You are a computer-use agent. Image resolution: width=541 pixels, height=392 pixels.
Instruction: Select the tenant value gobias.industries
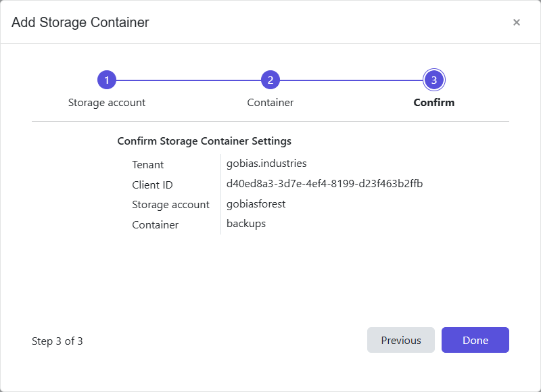tap(266, 163)
